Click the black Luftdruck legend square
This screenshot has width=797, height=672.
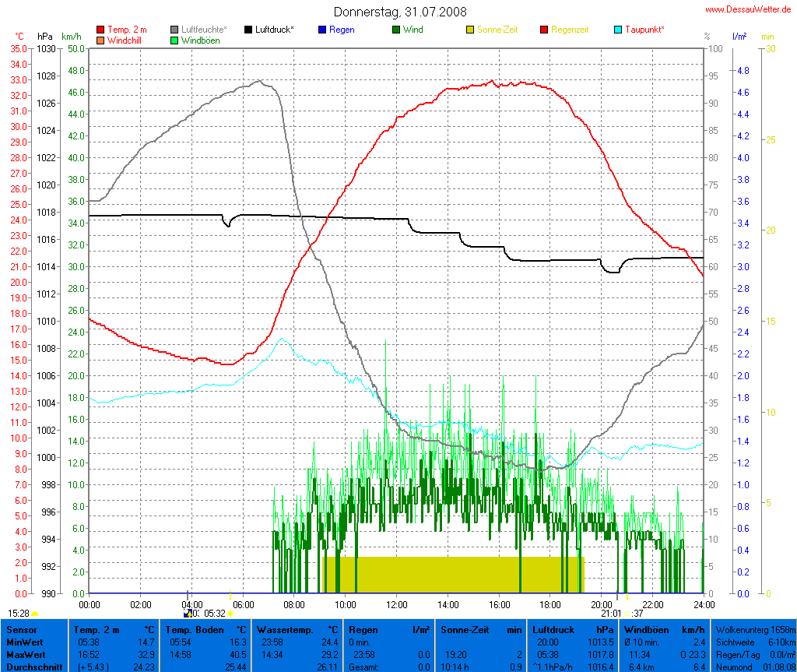249,30
